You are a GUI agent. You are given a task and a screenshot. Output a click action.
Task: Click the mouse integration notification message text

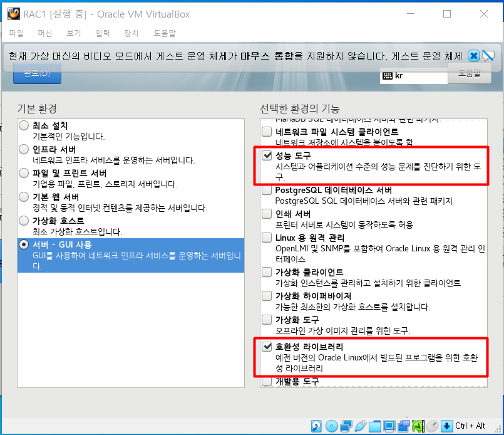(x=235, y=56)
